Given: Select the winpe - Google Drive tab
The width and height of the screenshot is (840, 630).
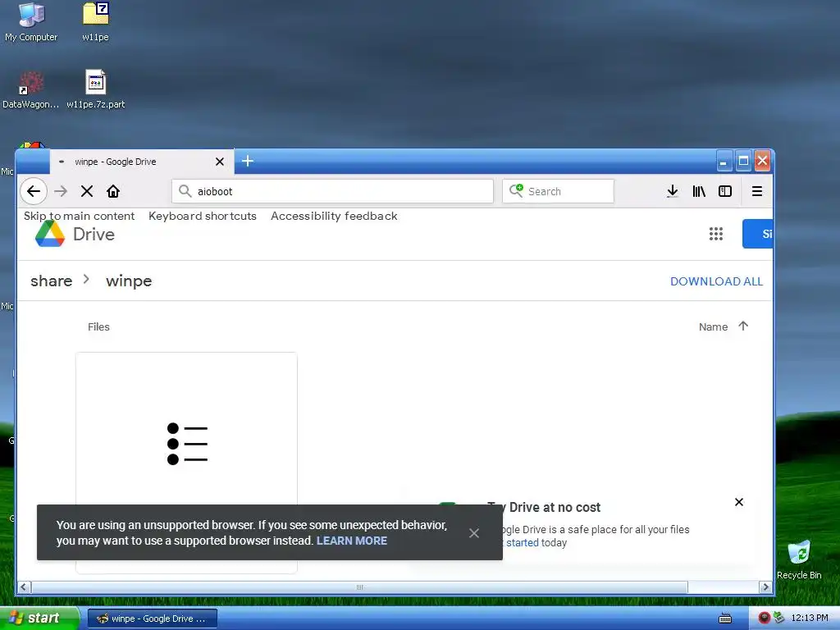Looking at the screenshot, I should tap(142, 162).
